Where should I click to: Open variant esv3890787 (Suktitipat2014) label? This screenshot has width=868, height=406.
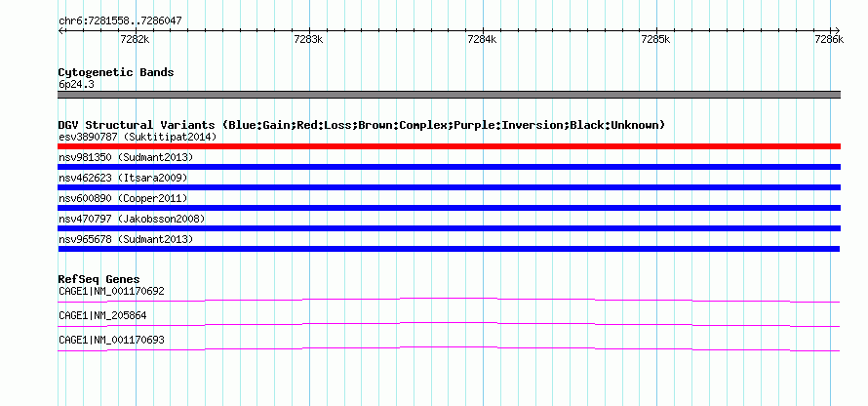[x=138, y=137]
